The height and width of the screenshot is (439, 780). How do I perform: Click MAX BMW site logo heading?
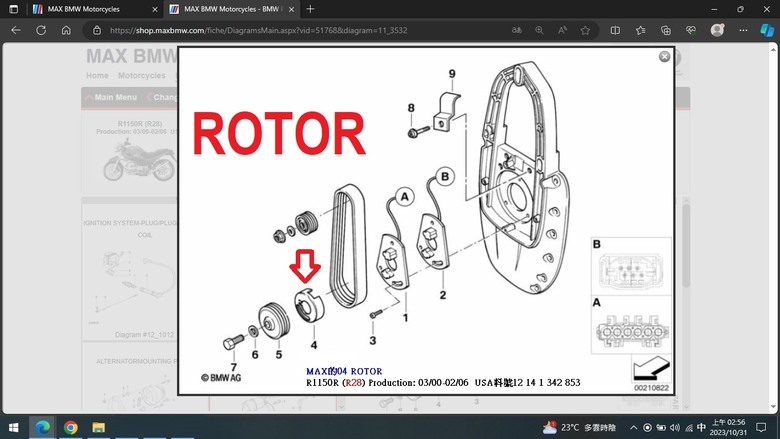[x=132, y=56]
